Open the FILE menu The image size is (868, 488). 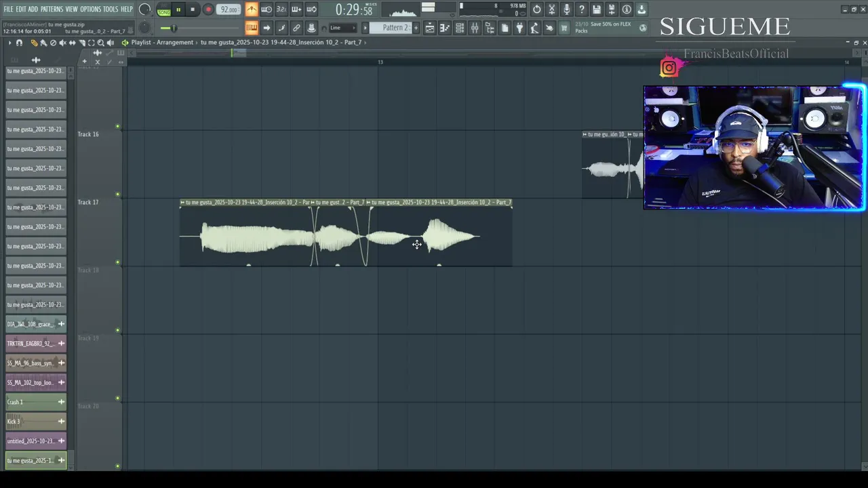[8, 9]
